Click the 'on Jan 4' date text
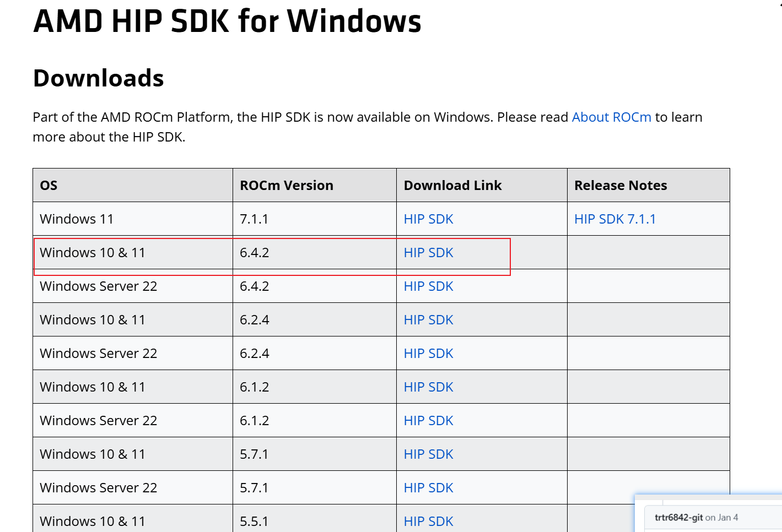Viewport: 782px width, 532px height. 722,518
